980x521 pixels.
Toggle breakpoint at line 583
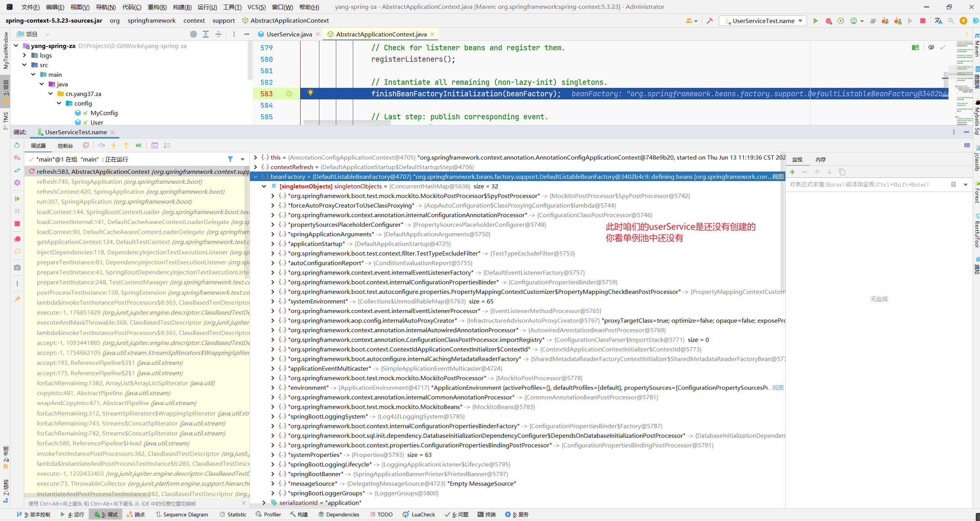289,94
